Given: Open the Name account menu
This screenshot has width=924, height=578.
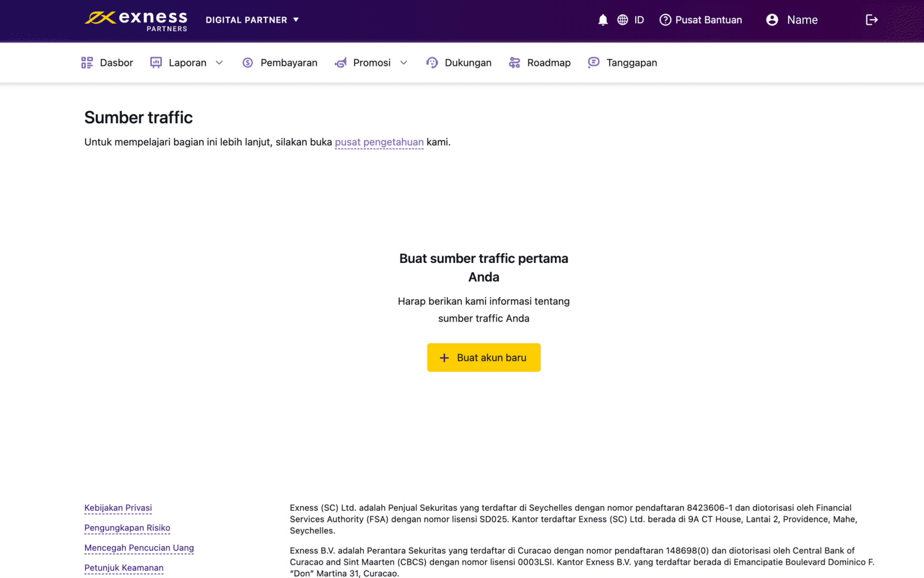Looking at the screenshot, I should (802, 20).
